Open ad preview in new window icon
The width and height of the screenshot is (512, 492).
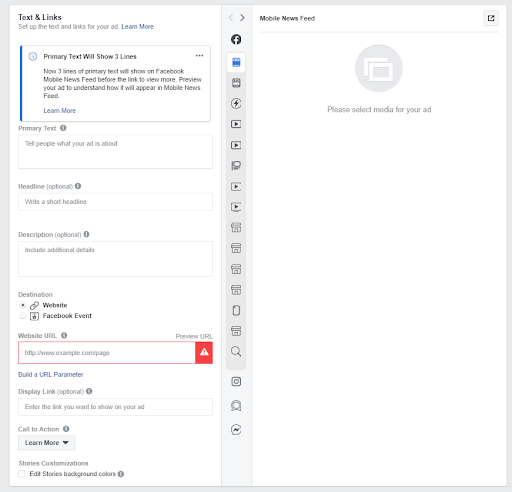pyautogui.click(x=491, y=18)
